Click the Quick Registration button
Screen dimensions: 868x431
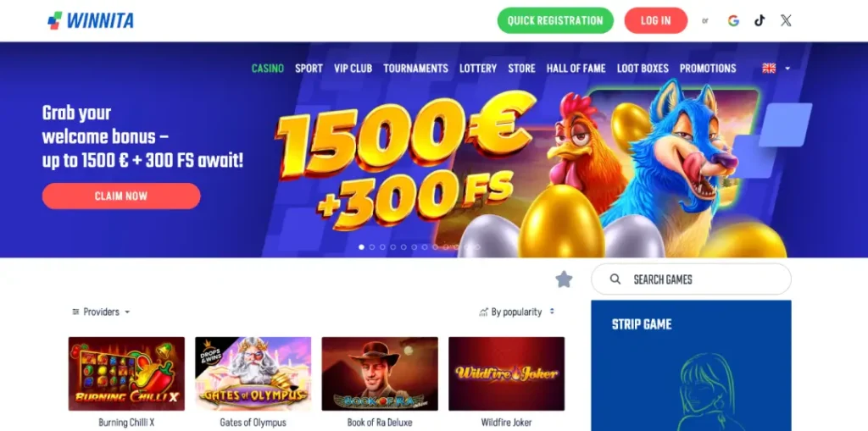tap(555, 20)
